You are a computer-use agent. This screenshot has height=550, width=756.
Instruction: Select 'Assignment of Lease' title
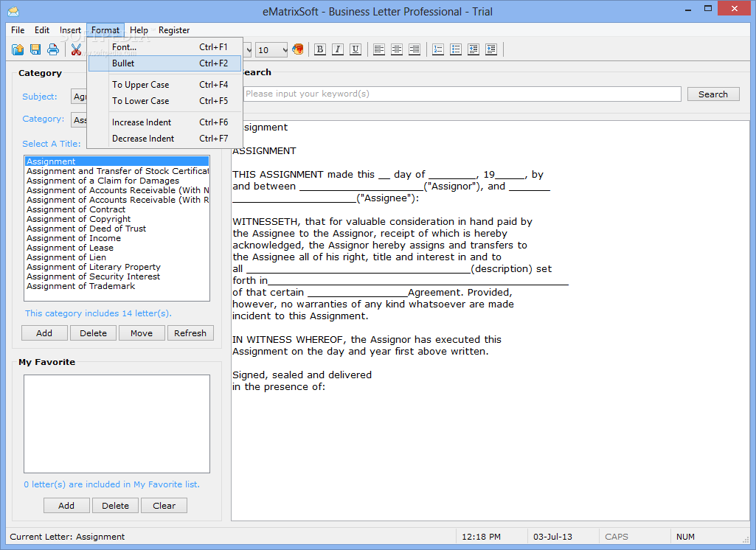coord(117,248)
